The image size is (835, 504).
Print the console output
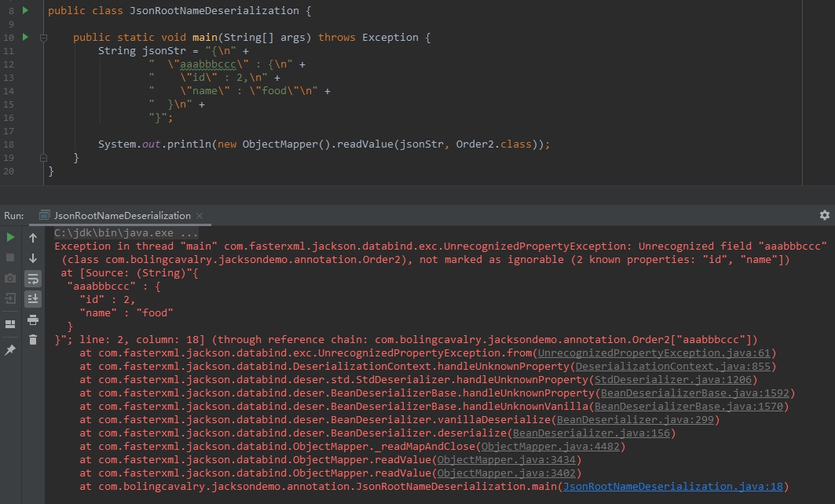pos(33,320)
